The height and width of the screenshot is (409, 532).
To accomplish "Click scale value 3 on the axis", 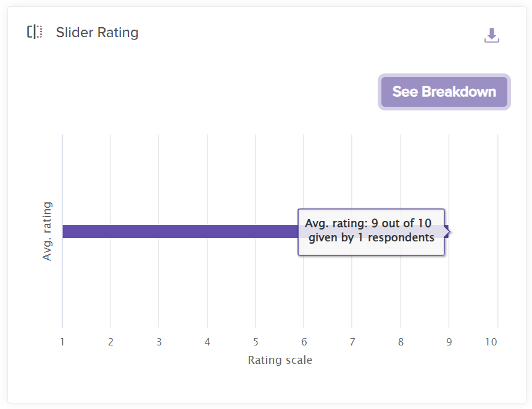I will tap(159, 342).
